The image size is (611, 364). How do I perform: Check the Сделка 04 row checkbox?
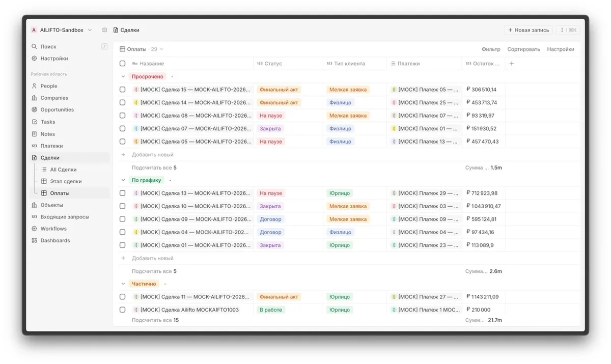pyautogui.click(x=122, y=232)
